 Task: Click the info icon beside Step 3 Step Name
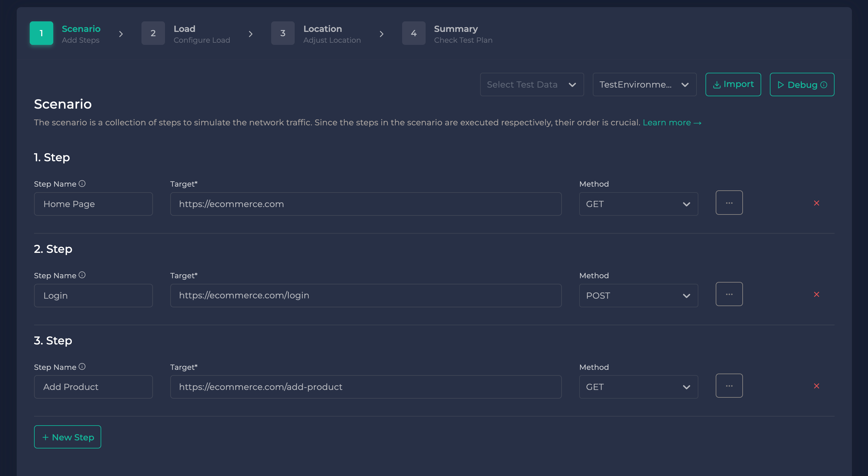(82, 366)
